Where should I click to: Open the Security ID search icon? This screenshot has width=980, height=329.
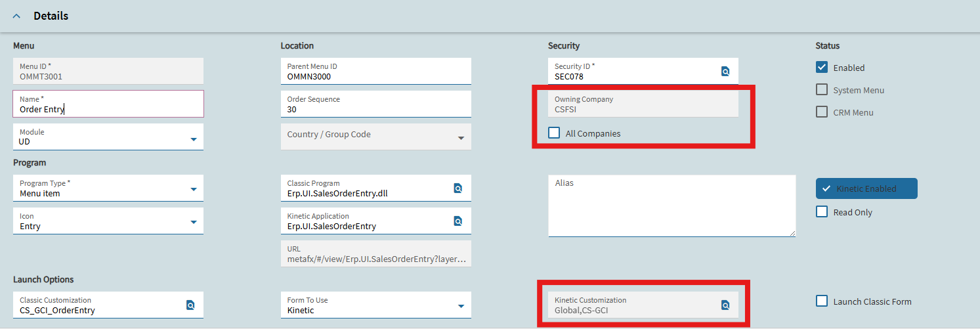[x=725, y=71]
